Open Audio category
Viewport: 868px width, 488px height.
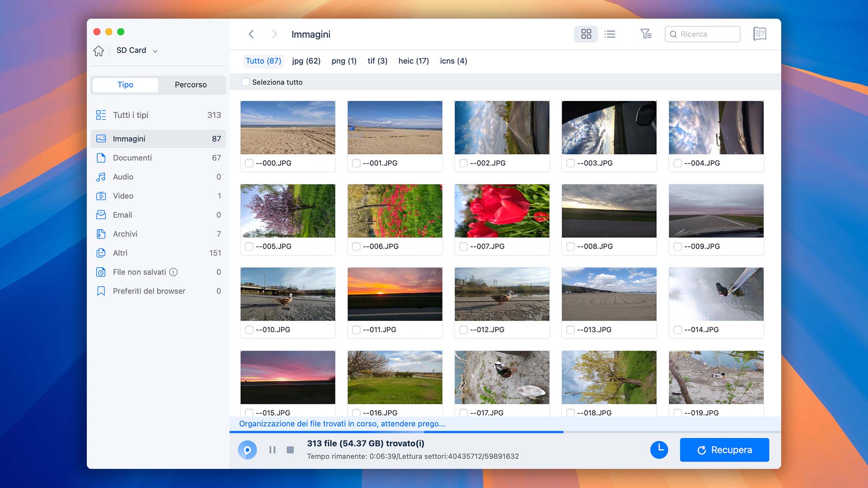158,177
